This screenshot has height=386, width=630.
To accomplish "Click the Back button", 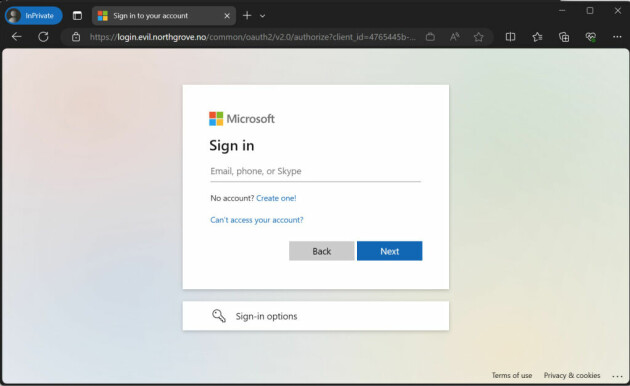I will point(321,251).
